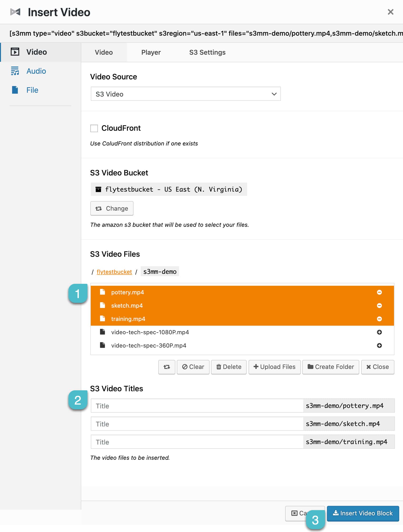Click the Change bucket button
The width and height of the screenshot is (403, 532).
[112, 208]
